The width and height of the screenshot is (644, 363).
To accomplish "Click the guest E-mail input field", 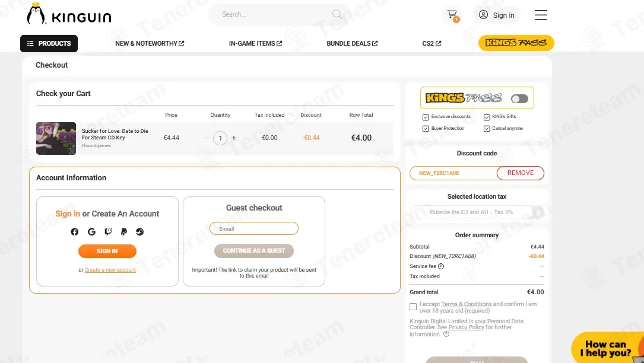I will [x=254, y=229].
